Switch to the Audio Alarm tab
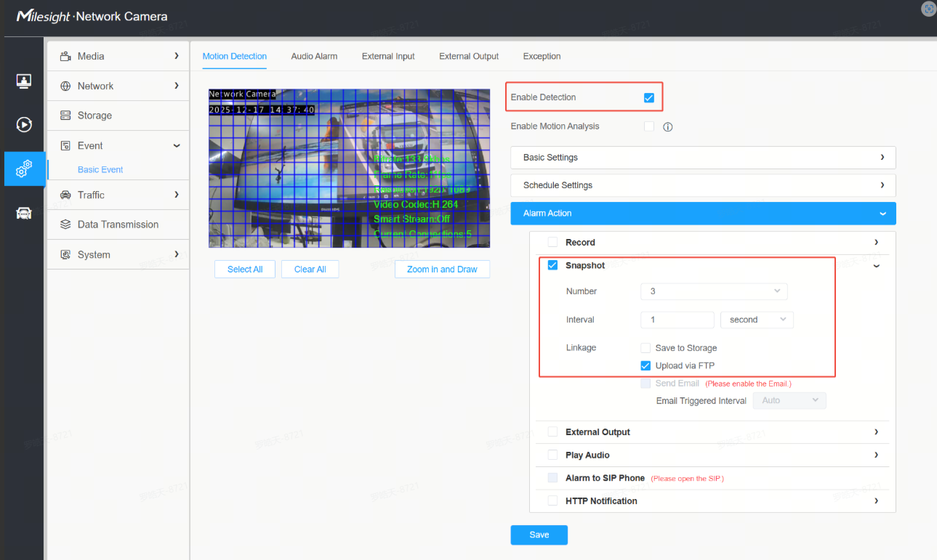 click(314, 56)
